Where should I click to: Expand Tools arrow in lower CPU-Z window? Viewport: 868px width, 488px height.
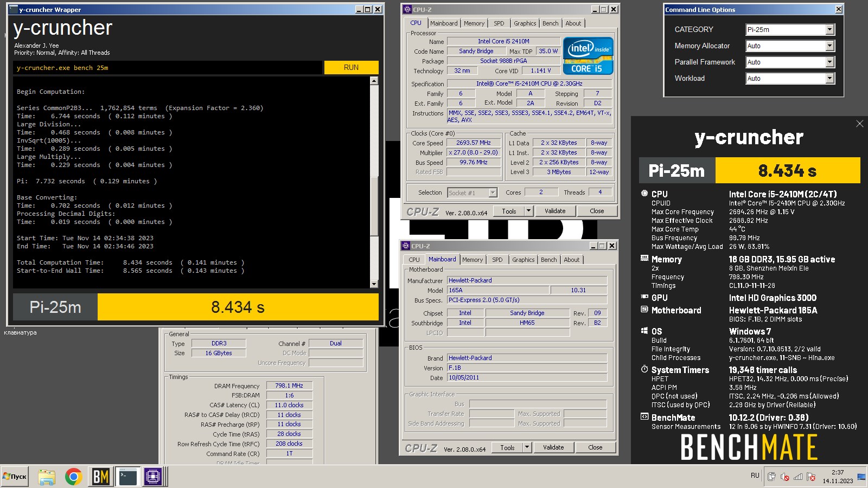coord(527,447)
